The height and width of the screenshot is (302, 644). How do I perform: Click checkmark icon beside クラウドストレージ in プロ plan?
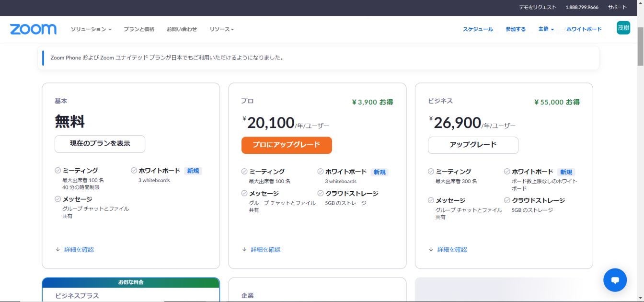pyautogui.click(x=321, y=194)
